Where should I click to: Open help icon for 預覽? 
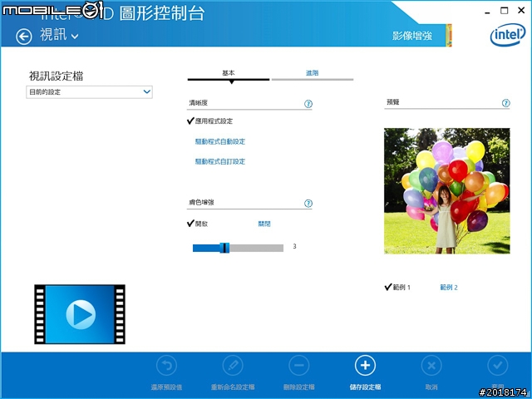(x=506, y=103)
